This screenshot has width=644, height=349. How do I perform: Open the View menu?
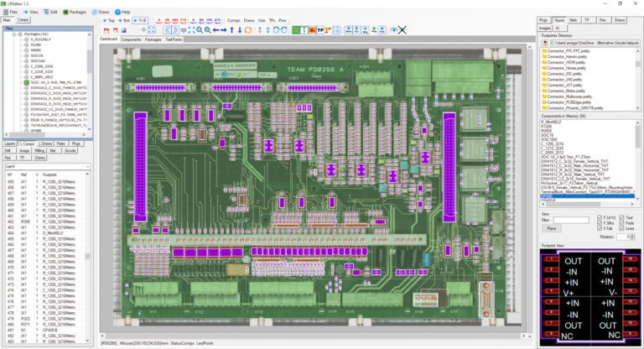[30, 12]
